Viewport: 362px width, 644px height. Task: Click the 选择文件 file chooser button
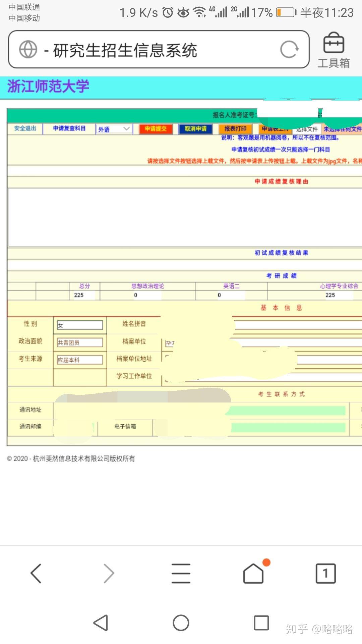tap(307, 129)
